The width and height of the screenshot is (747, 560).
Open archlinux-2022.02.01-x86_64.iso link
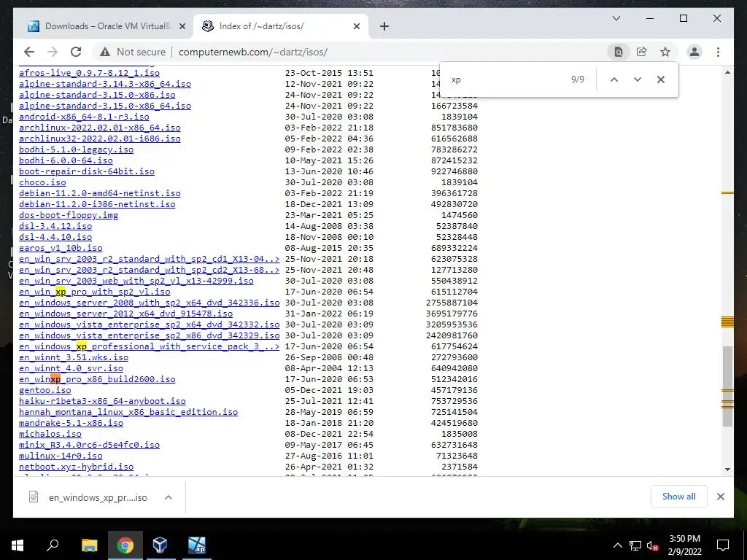tap(99, 128)
